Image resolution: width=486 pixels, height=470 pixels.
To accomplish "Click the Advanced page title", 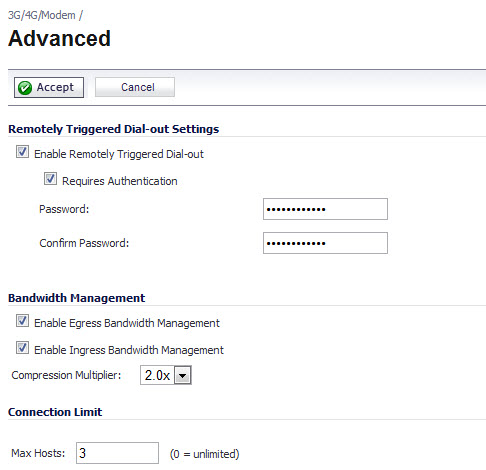I will click(x=59, y=38).
